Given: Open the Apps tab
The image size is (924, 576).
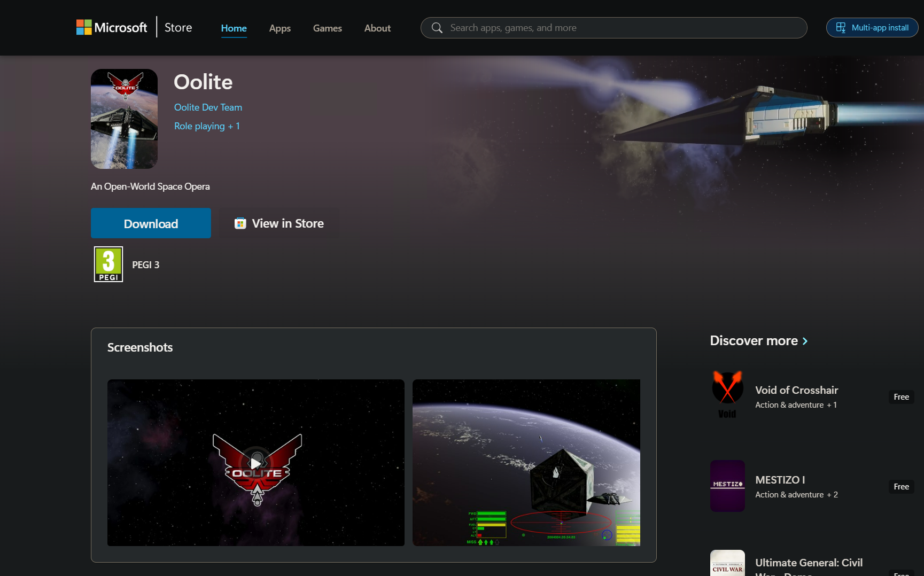Looking at the screenshot, I should pyautogui.click(x=280, y=28).
